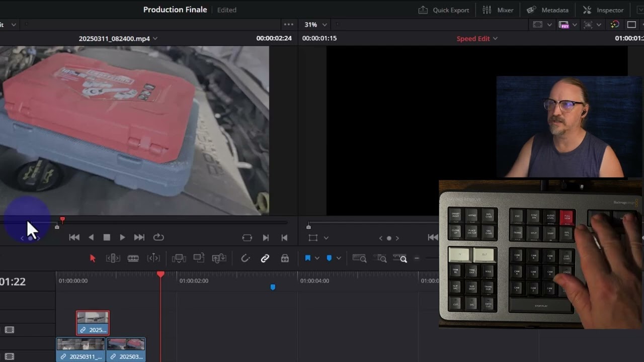This screenshot has height=362, width=644.
Task: Click the blue marker on timeline ruler
Action: tap(273, 287)
